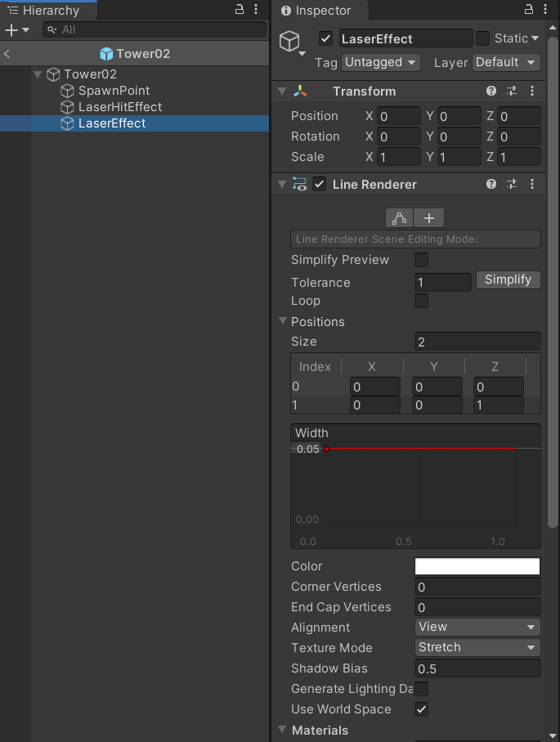Screen dimensions: 560x742
Task: Click the back arrow in prefab header
Action: pyautogui.click(x=7, y=54)
